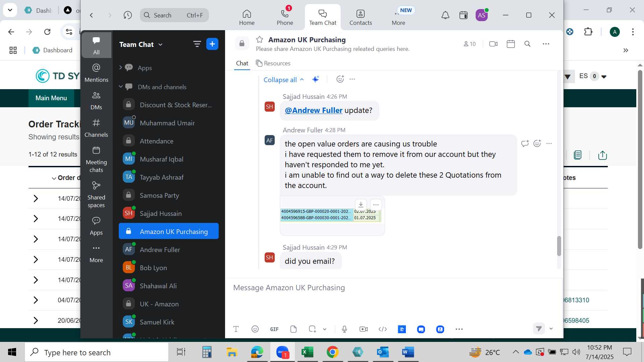Screen dimensions: 644x362
Task: Expand the Apps section in chat list
Action: 121,68
